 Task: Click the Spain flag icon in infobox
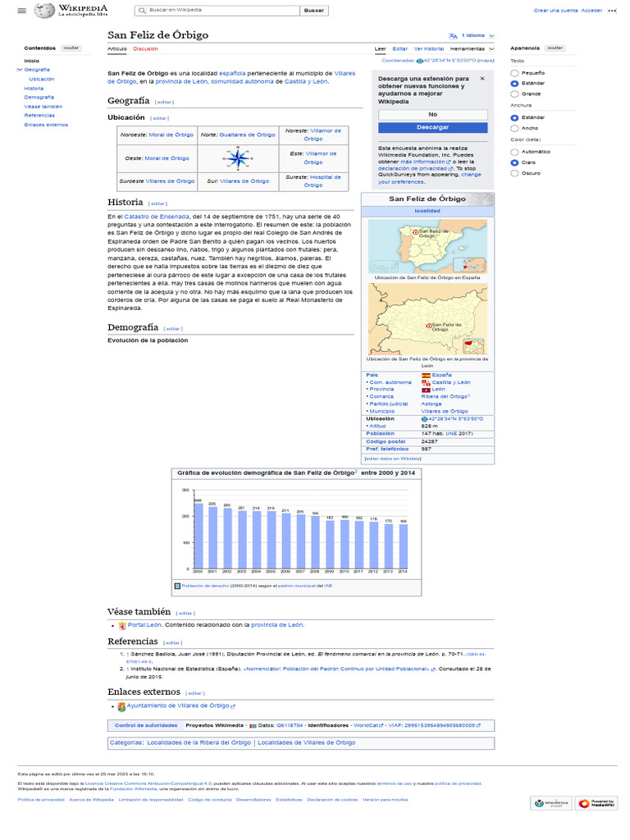point(426,376)
